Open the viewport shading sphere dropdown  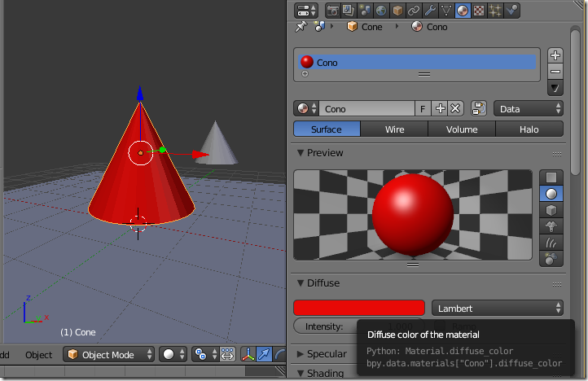pyautogui.click(x=173, y=354)
